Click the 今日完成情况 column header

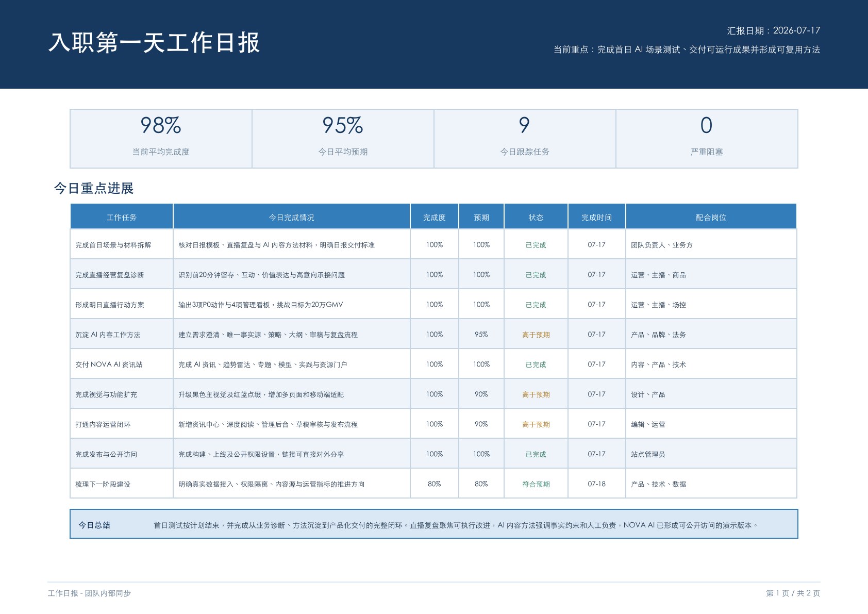tap(292, 217)
